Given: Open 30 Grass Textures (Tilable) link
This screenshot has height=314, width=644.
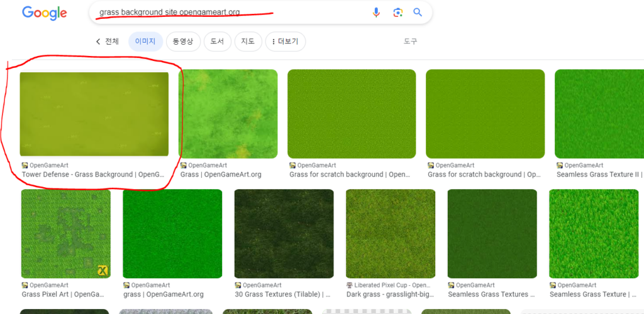Looking at the screenshot, I should [282, 294].
